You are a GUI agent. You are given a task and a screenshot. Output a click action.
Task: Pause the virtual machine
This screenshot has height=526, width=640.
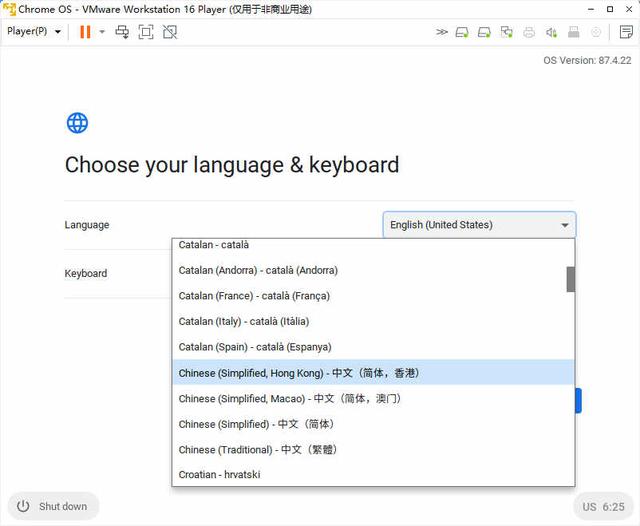[85, 32]
